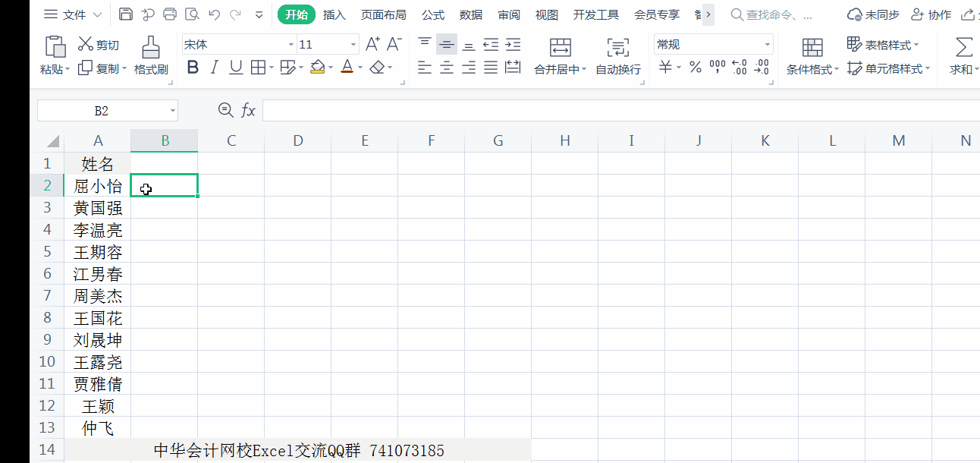
Task: Open the font size dropdown
Action: (353, 45)
